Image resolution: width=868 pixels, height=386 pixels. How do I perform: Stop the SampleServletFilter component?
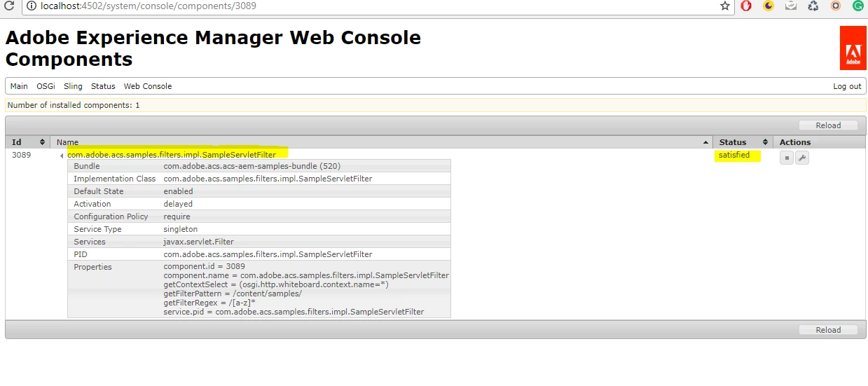[787, 158]
